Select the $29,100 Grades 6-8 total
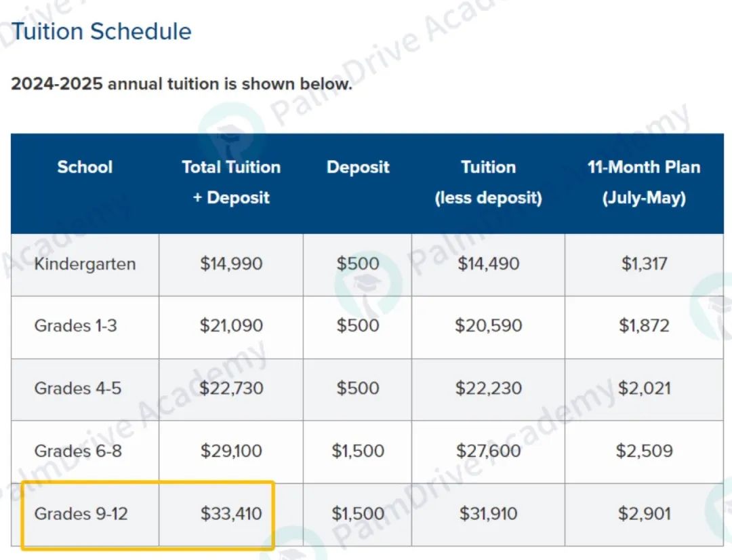732x560 pixels. tap(231, 451)
